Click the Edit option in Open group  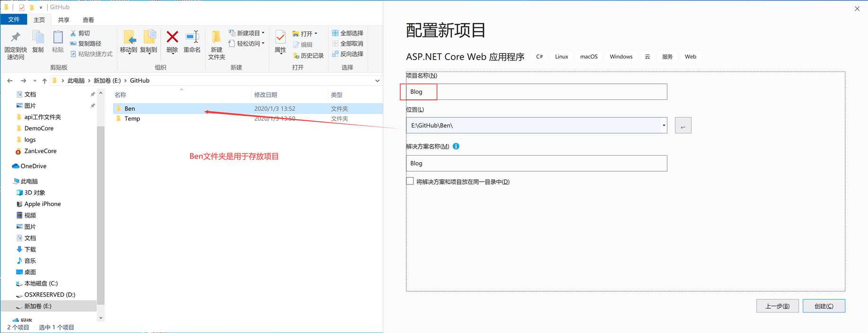303,44
